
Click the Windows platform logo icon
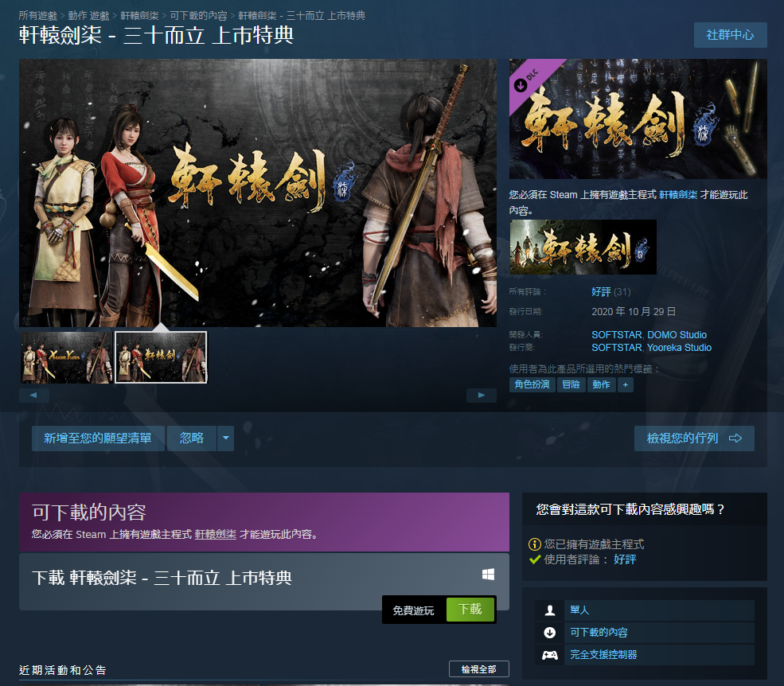[x=488, y=575]
